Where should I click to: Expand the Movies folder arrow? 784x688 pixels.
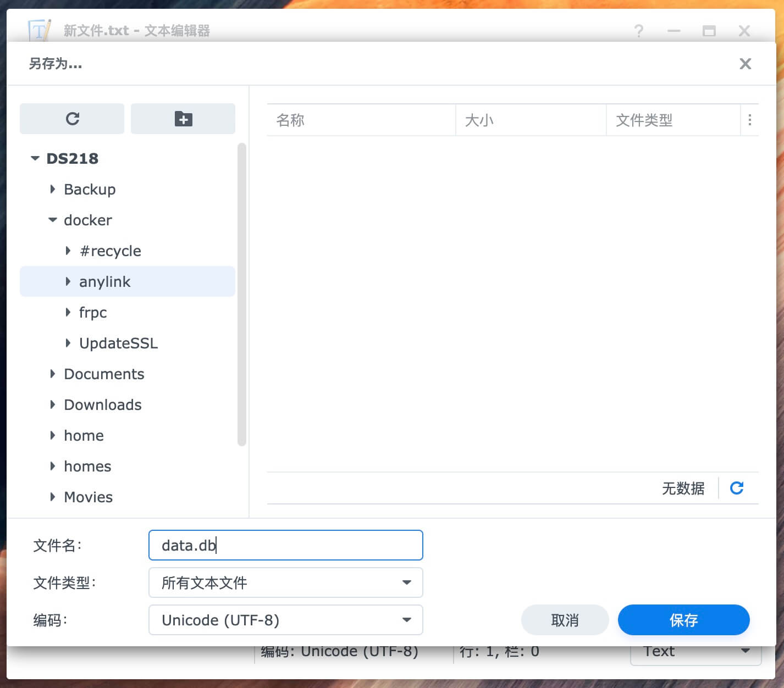click(x=53, y=497)
